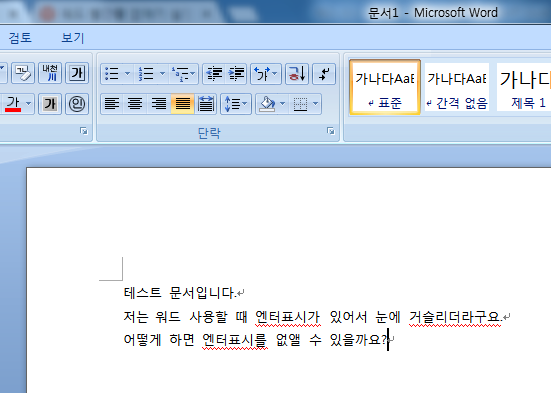The height and width of the screenshot is (393, 551).
Task: Open the 검토 ribbon tab
Action: coord(20,38)
